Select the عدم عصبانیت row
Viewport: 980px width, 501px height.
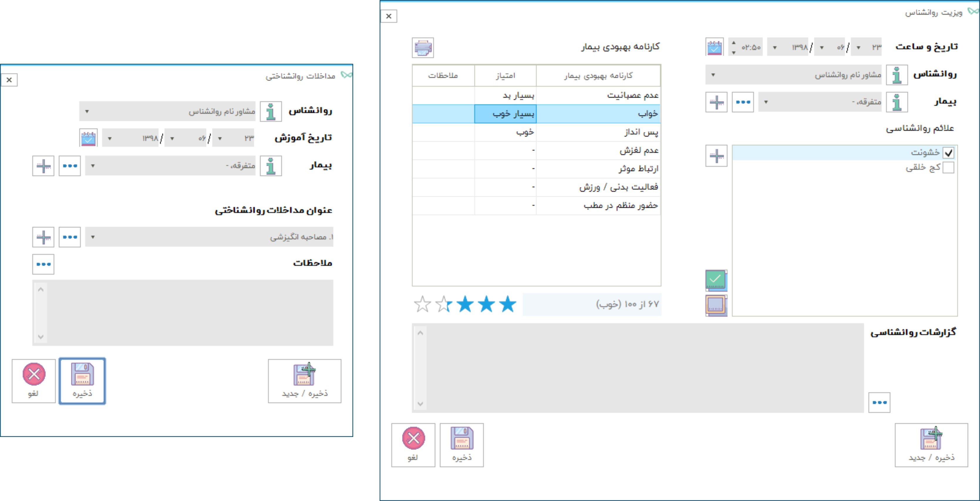(x=536, y=95)
